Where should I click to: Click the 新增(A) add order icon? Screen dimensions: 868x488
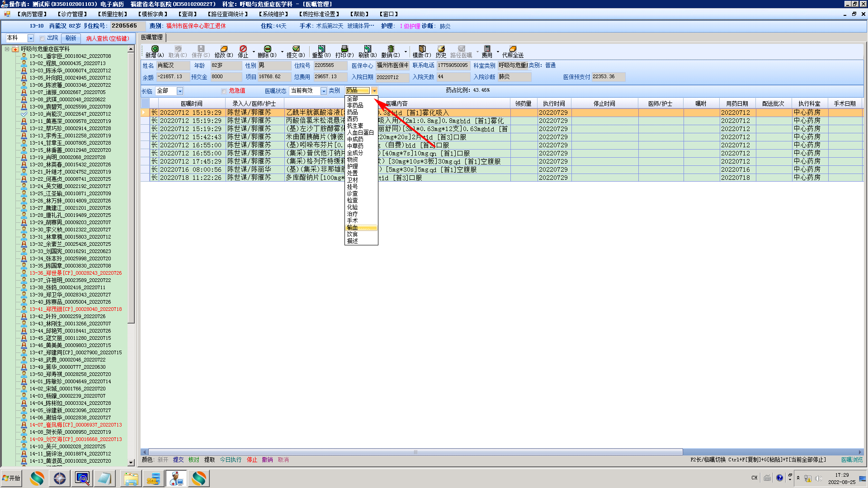(155, 49)
